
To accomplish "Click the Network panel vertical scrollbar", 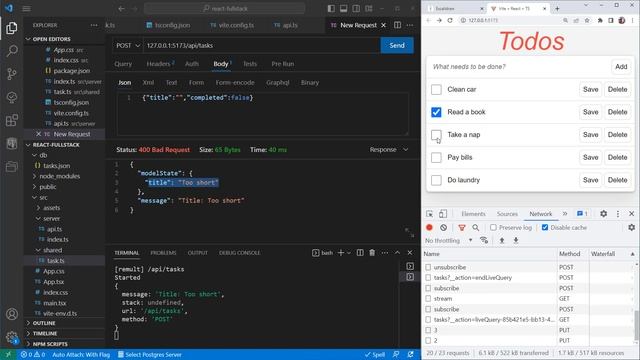I will [636, 324].
